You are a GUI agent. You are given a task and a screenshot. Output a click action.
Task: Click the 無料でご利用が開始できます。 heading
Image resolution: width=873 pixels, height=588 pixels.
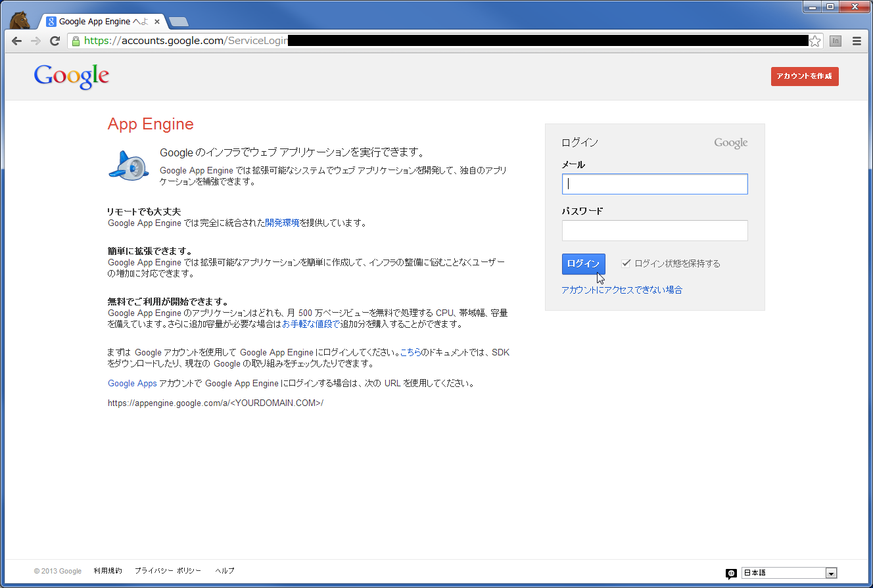(168, 302)
